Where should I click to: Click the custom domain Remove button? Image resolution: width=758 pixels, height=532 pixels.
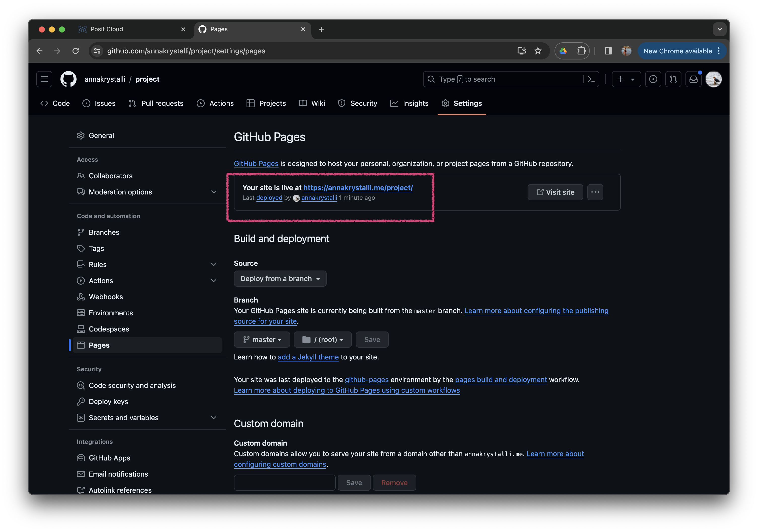[394, 483]
